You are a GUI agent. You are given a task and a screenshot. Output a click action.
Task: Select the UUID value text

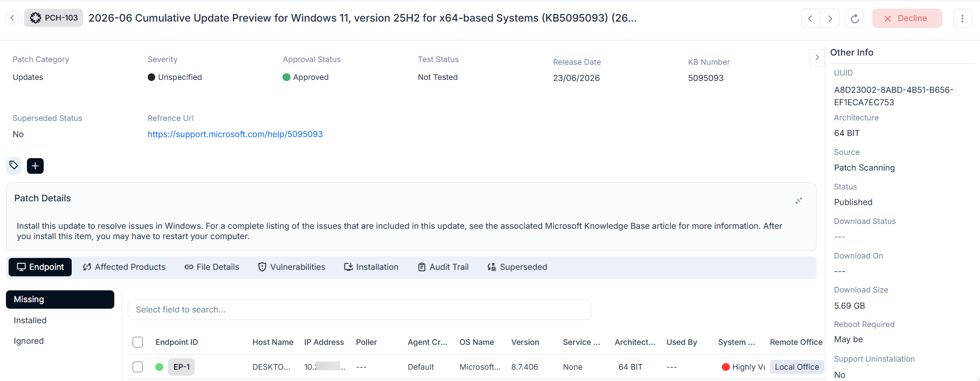894,96
